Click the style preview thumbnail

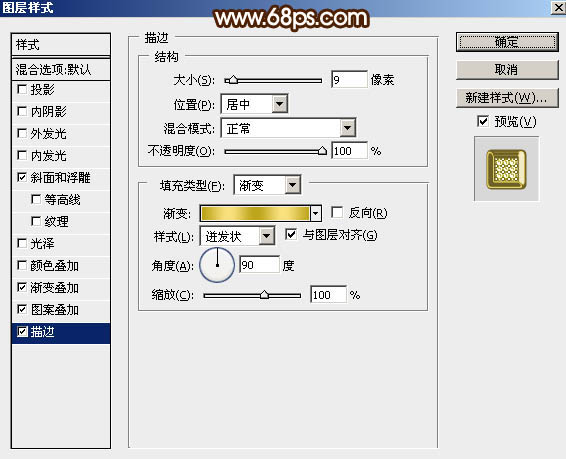(506, 169)
